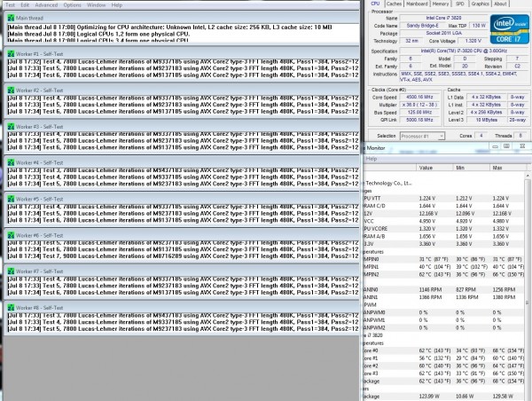Image resolution: width=532 pixels, height=401 pixels.
Task: Switch to the SPD tab in CPU-Z
Action: tap(459, 4)
